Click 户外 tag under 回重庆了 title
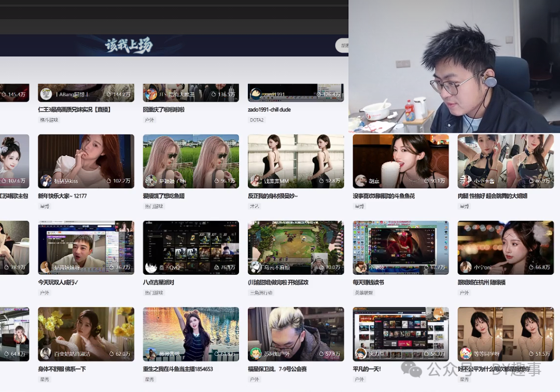The width and height of the screenshot is (560, 392). pos(150,120)
